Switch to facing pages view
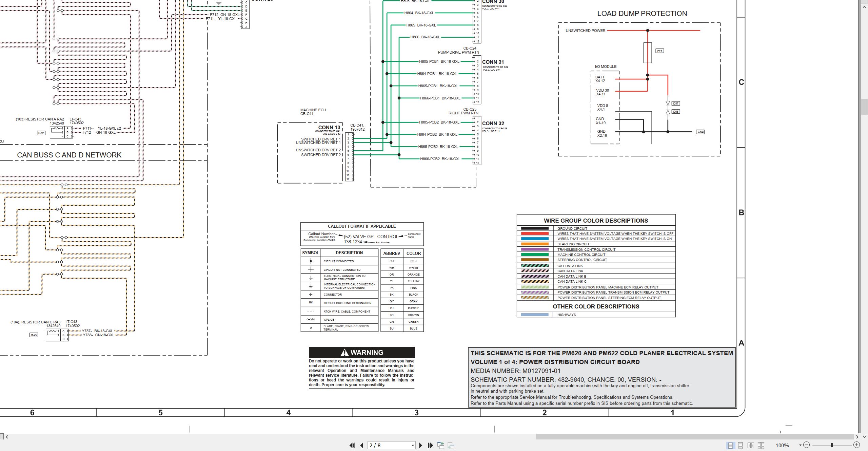This screenshot has width=868, height=451. (x=751, y=445)
